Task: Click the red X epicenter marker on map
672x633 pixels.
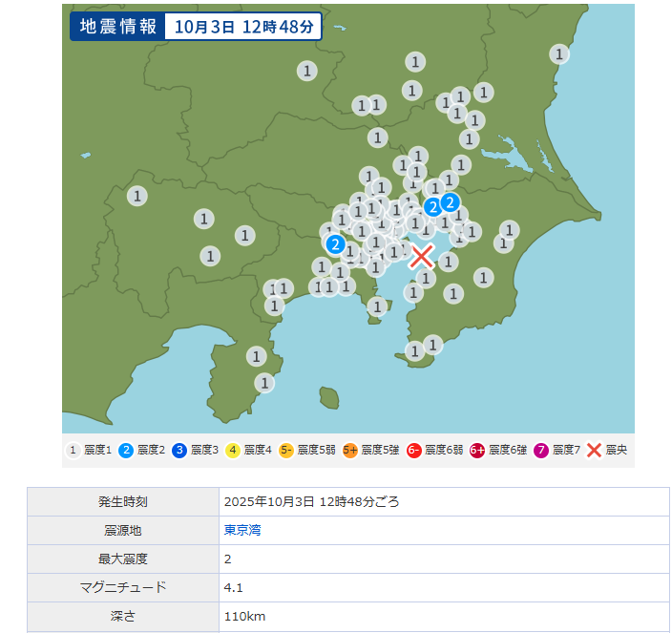Action: (422, 256)
